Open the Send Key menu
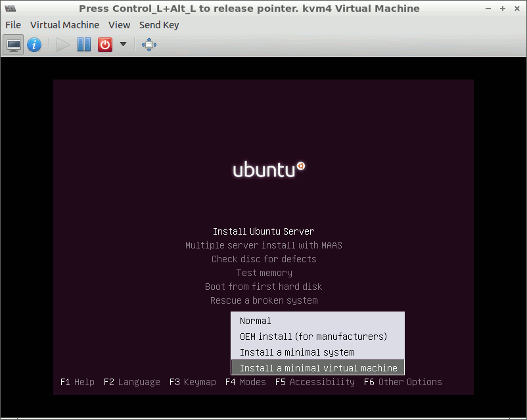The height and width of the screenshot is (420, 527). [x=159, y=25]
